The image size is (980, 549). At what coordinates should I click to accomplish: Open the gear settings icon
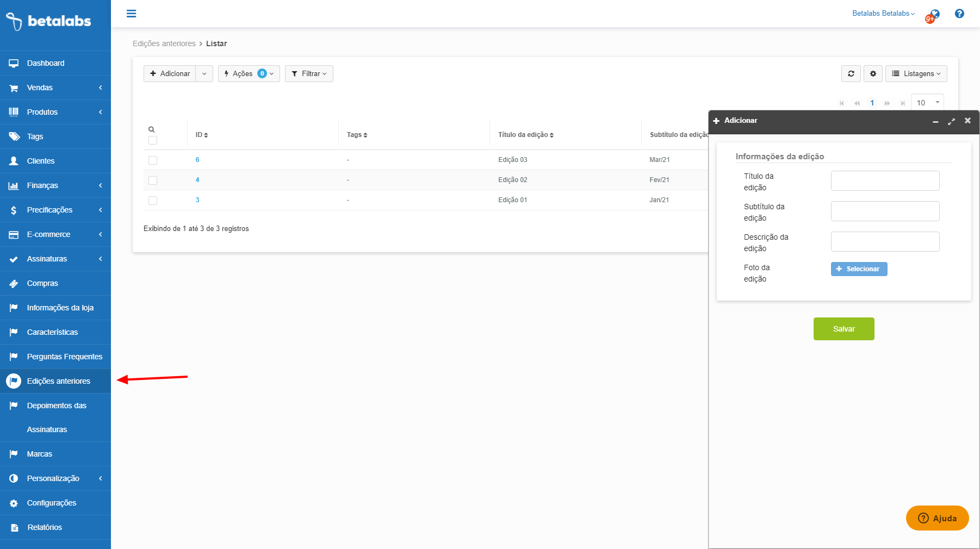873,74
